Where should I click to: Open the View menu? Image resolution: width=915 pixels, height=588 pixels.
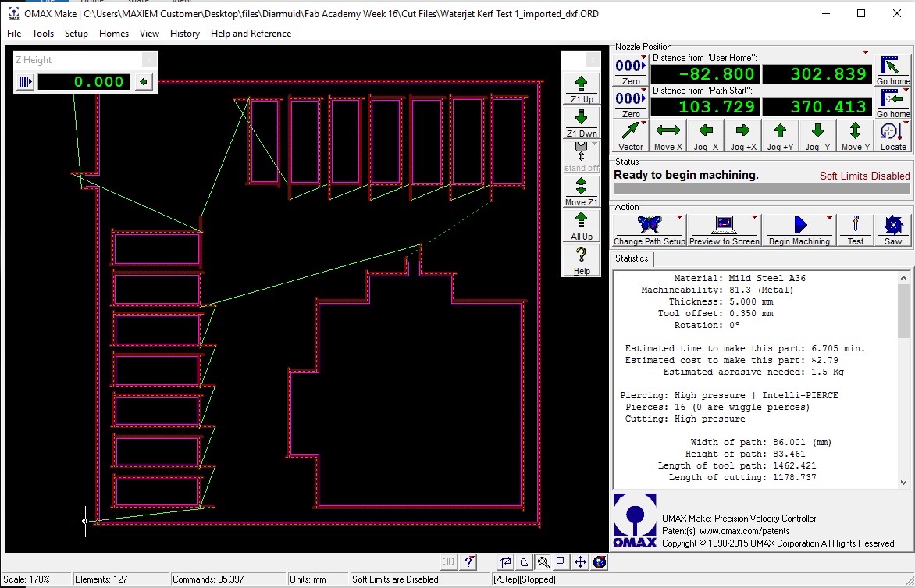click(x=149, y=34)
